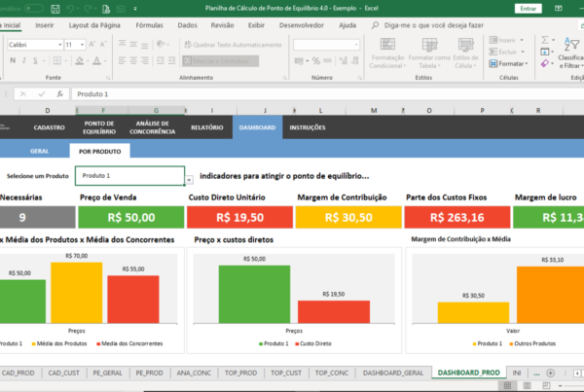Screen dimensions: 584x392
Task: Toggle underline S formatting
Action: click(35, 60)
